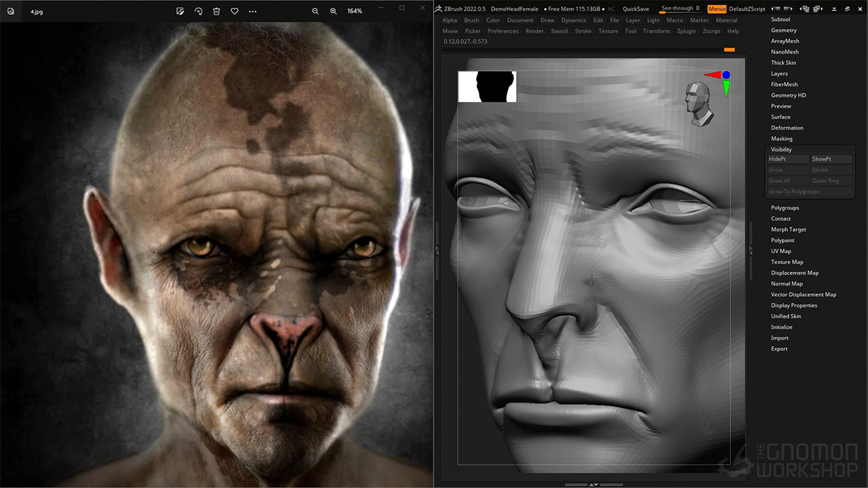The width and height of the screenshot is (868, 488).
Task: Open the Brush menu
Action: 471,20
